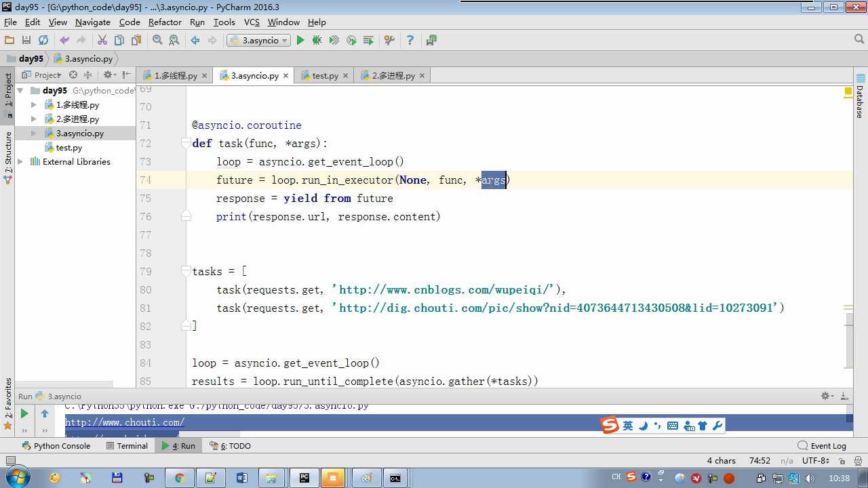Click the chip icon at toolbar end

click(x=431, y=41)
